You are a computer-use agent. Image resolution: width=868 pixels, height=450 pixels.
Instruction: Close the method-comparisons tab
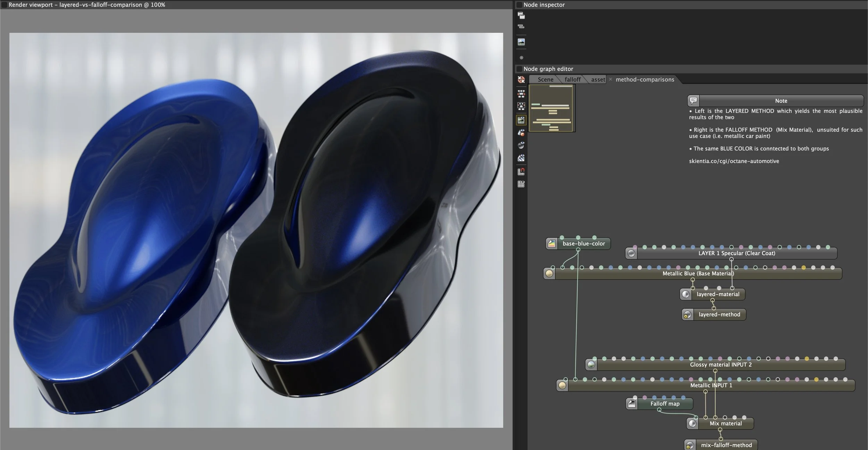coord(610,80)
